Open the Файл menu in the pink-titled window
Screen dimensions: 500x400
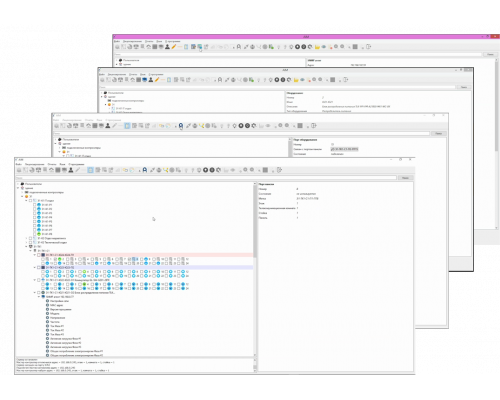pos(117,41)
